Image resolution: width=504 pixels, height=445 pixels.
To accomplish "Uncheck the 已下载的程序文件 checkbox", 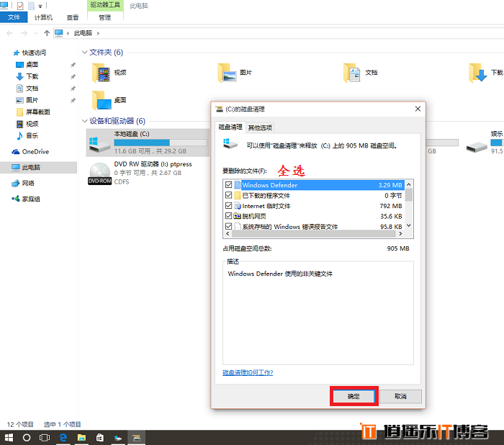I will [x=228, y=195].
